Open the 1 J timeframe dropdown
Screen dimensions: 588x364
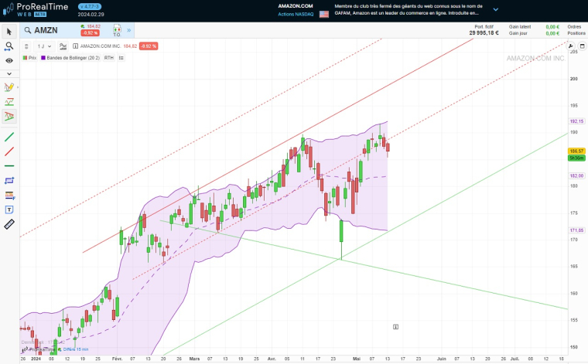43,46
